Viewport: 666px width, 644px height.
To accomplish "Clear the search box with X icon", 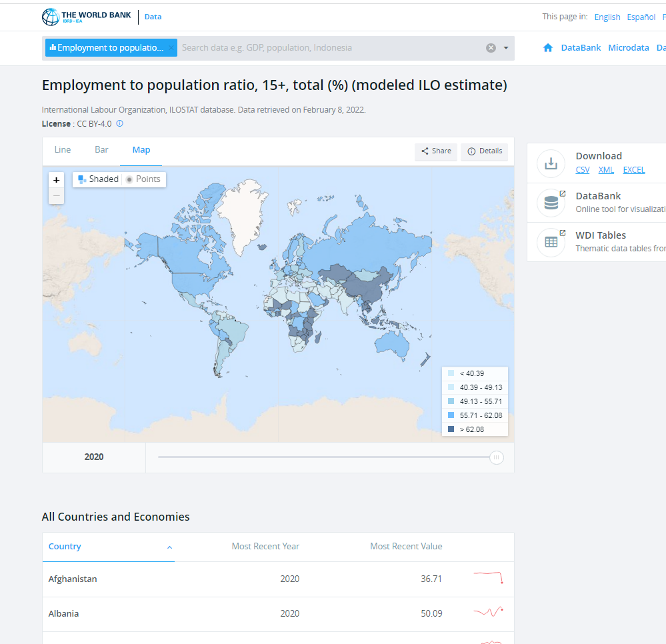I will [x=491, y=48].
